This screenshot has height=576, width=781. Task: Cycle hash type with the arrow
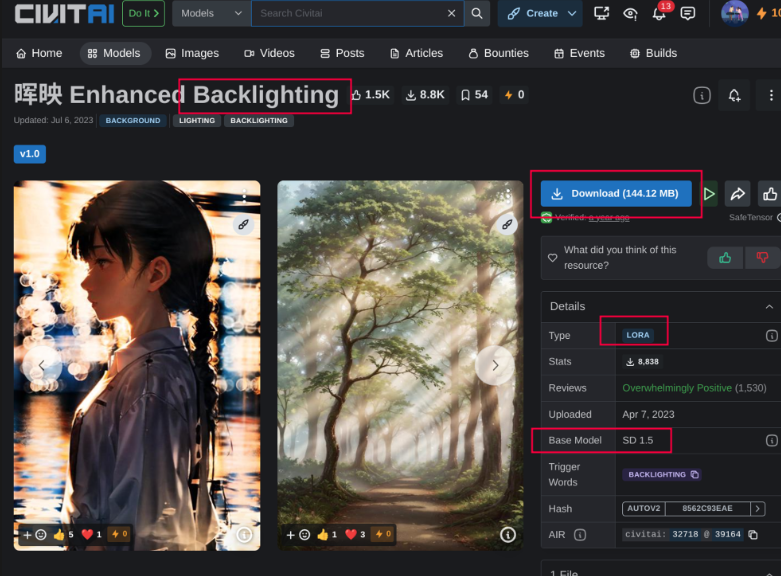(758, 509)
